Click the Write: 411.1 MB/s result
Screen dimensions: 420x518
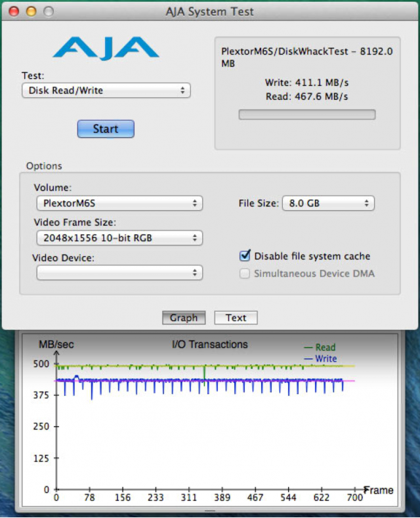pos(306,83)
